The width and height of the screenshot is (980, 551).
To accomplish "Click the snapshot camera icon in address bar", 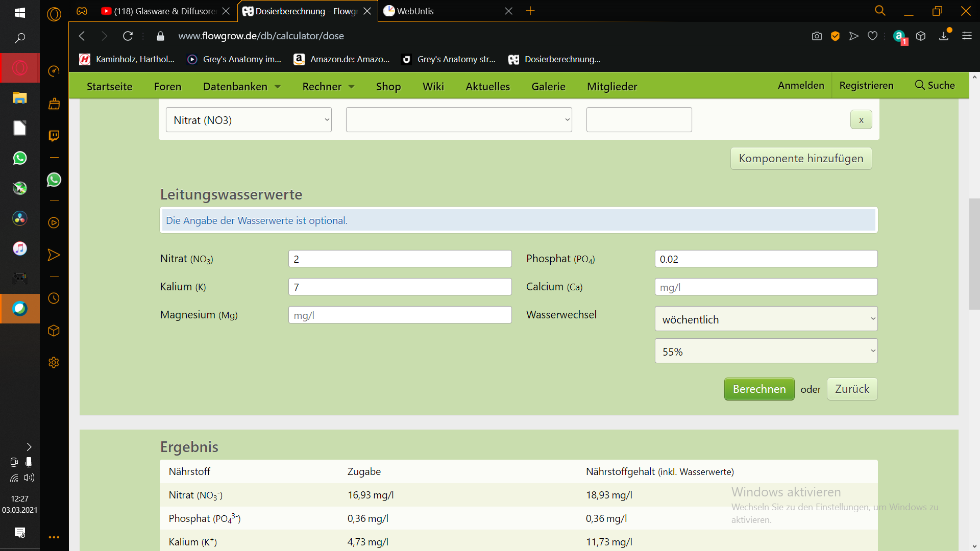I will pos(817,36).
